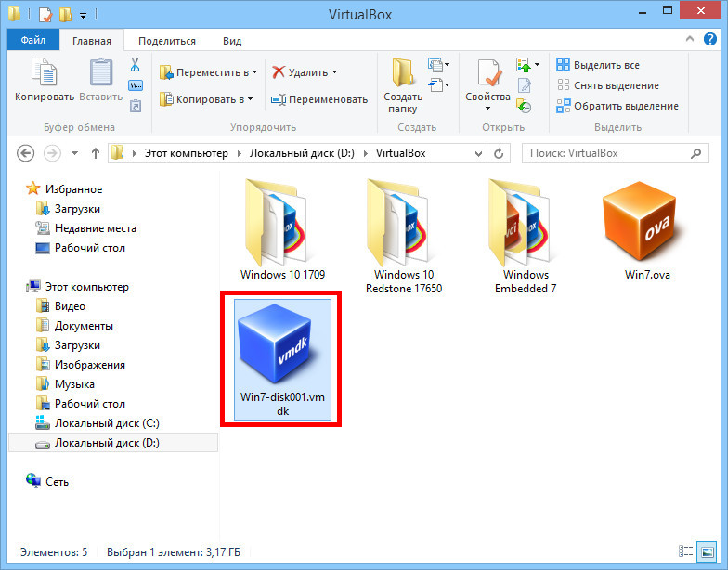Click the Paste shortcut icon

pyautogui.click(x=136, y=106)
